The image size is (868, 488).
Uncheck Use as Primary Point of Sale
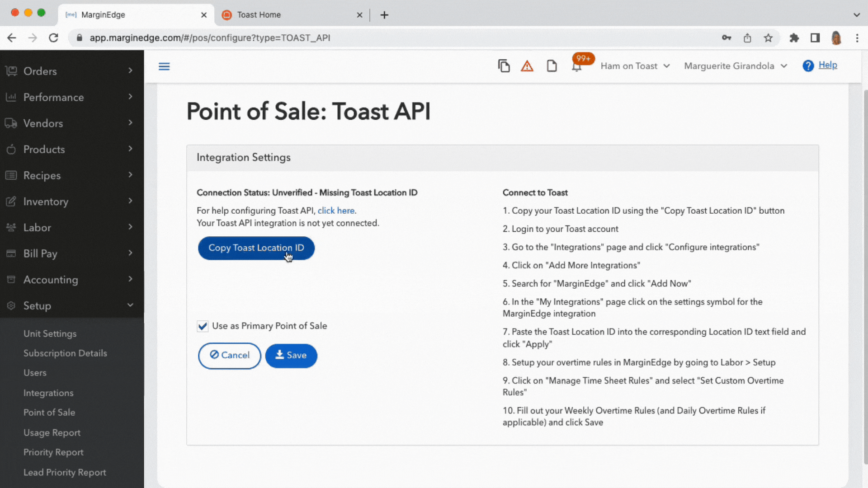click(203, 326)
